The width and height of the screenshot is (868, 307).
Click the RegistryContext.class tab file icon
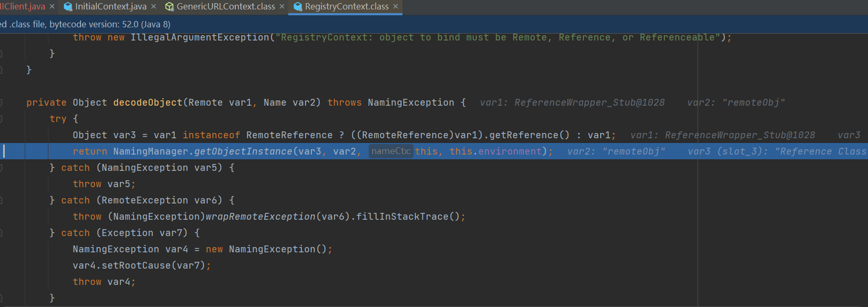coord(298,6)
